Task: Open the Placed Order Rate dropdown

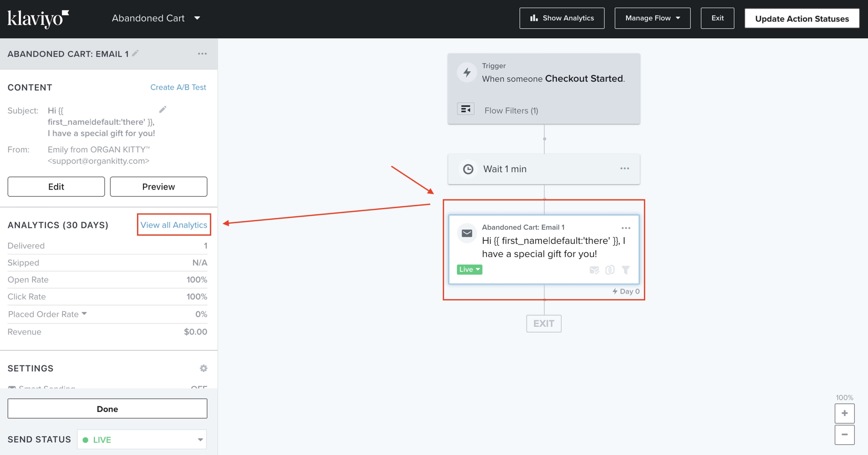Action: (84, 314)
